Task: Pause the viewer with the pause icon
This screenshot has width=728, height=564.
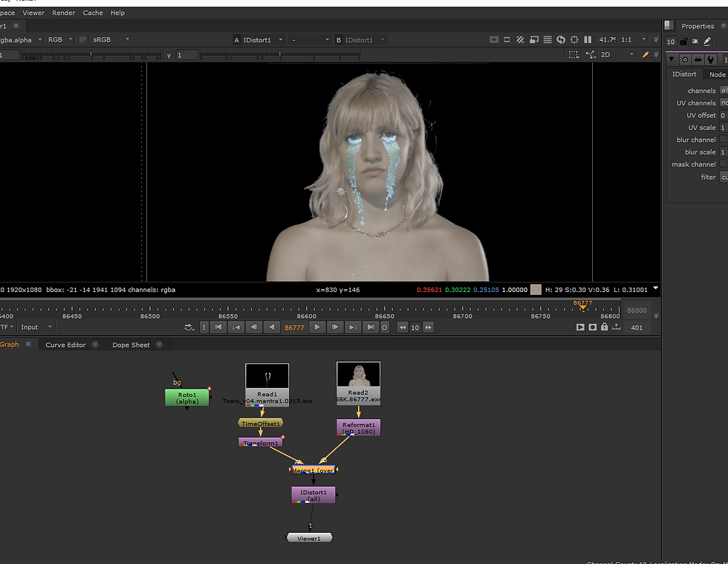Action: point(588,39)
